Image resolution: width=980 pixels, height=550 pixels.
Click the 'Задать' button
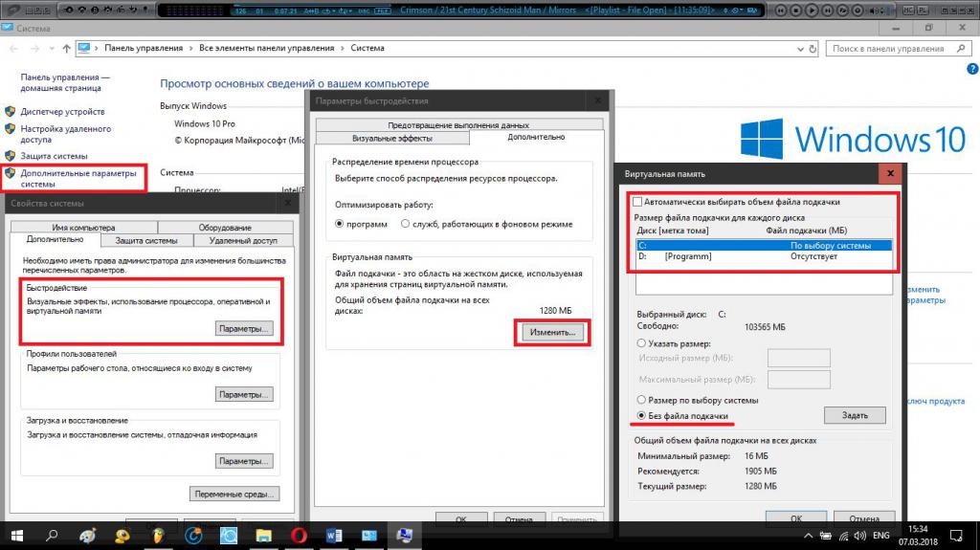pyautogui.click(x=855, y=415)
